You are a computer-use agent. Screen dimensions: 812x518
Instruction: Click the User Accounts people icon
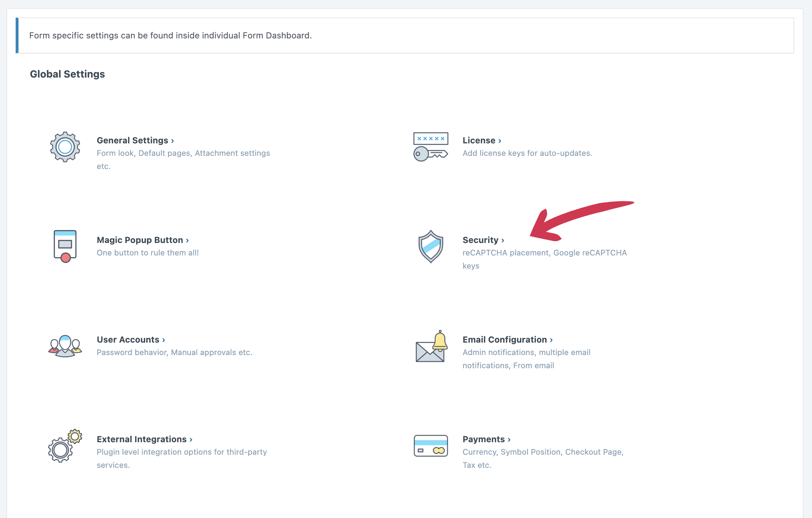pos(65,346)
